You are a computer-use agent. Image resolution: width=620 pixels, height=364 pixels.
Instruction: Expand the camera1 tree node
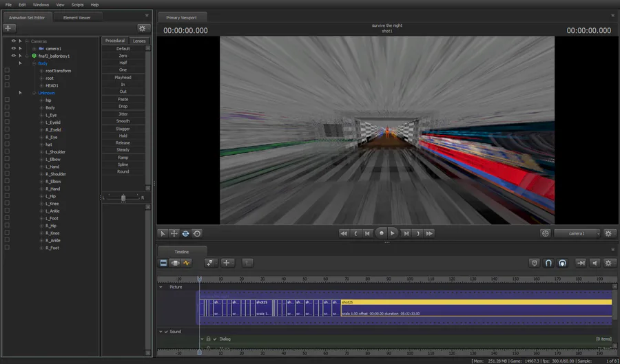(34, 49)
